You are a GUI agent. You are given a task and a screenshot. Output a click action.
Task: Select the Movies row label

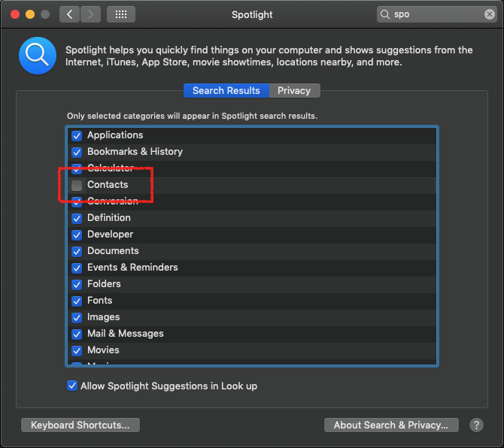tap(103, 350)
